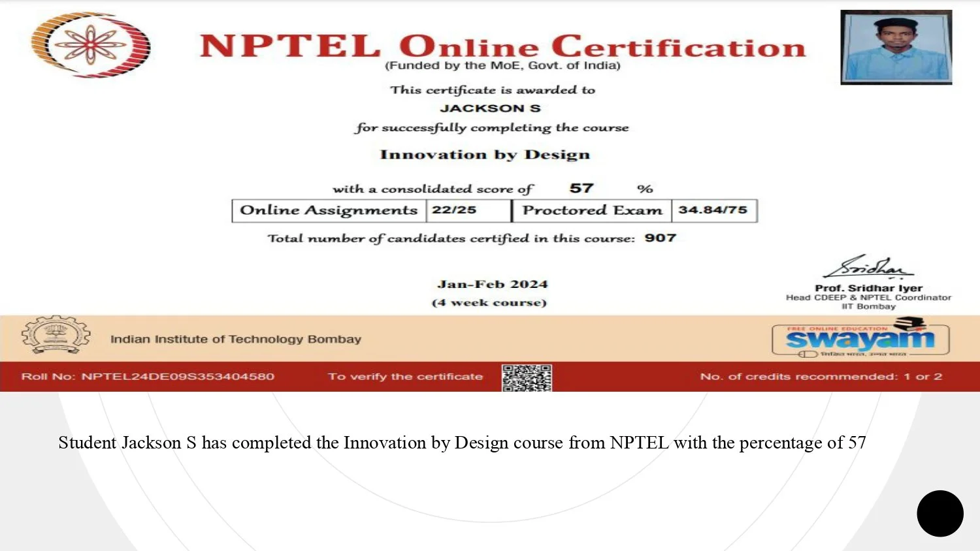This screenshot has width=980, height=551.
Task: Click the course title 'Innovation by Design'
Action: [x=485, y=155]
